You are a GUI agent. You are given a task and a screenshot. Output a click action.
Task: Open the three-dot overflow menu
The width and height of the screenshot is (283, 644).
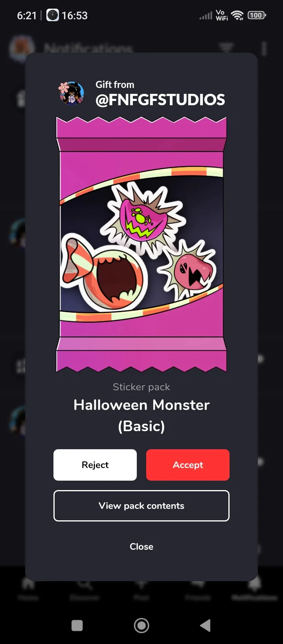coord(264,49)
